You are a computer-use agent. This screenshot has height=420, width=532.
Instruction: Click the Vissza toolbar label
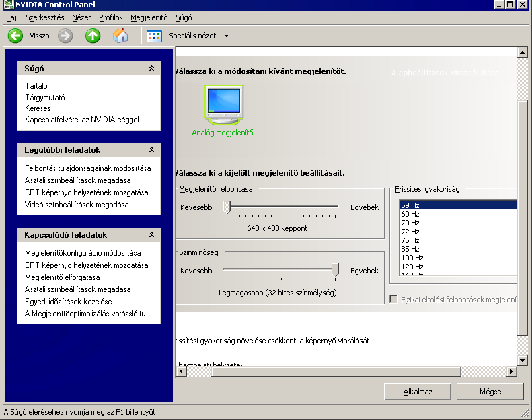[x=40, y=36]
